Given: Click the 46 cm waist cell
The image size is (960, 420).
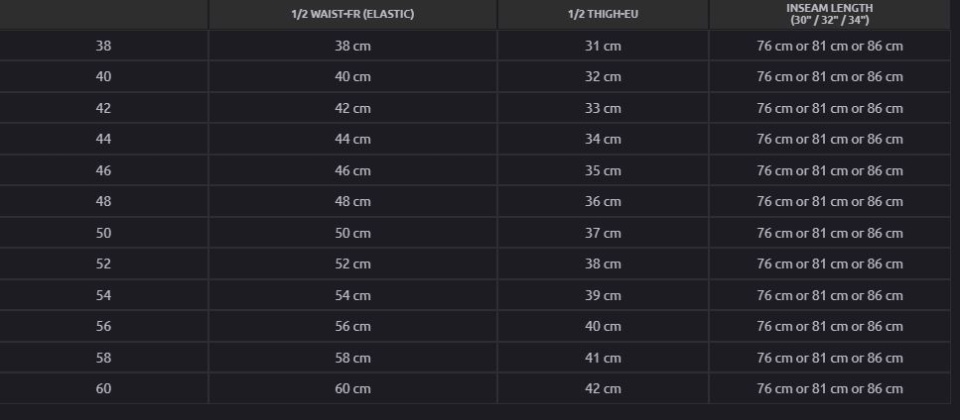Looking at the screenshot, I should [x=353, y=171].
